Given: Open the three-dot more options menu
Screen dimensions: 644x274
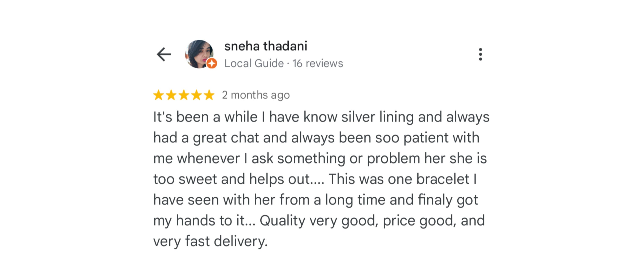Looking at the screenshot, I should [480, 54].
